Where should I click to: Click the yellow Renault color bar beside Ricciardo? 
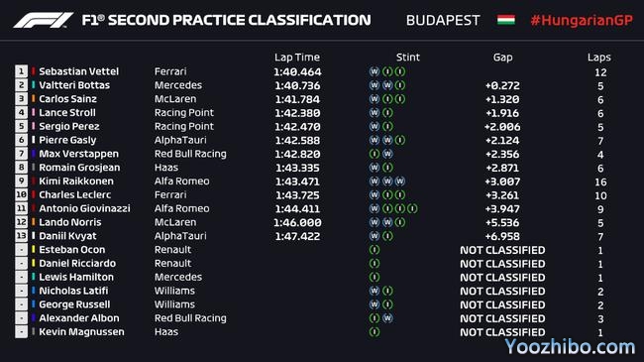[x=34, y=263]
